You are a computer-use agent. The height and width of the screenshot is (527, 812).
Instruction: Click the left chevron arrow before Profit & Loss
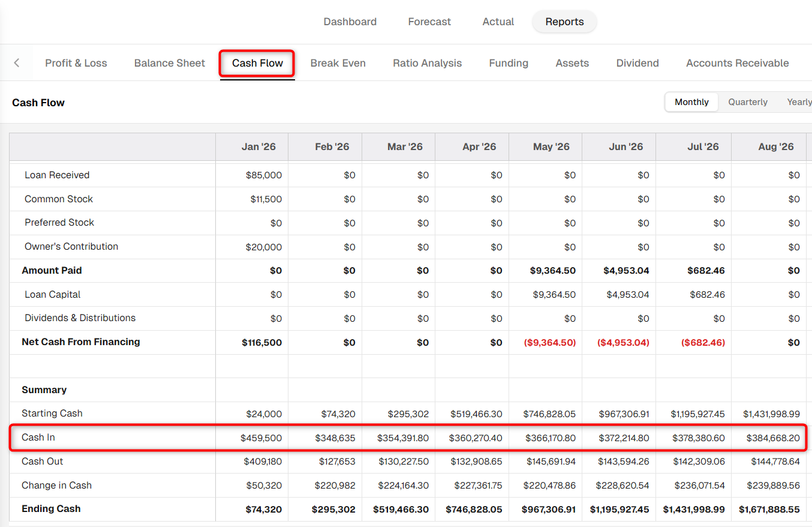[x=17, y=63]
